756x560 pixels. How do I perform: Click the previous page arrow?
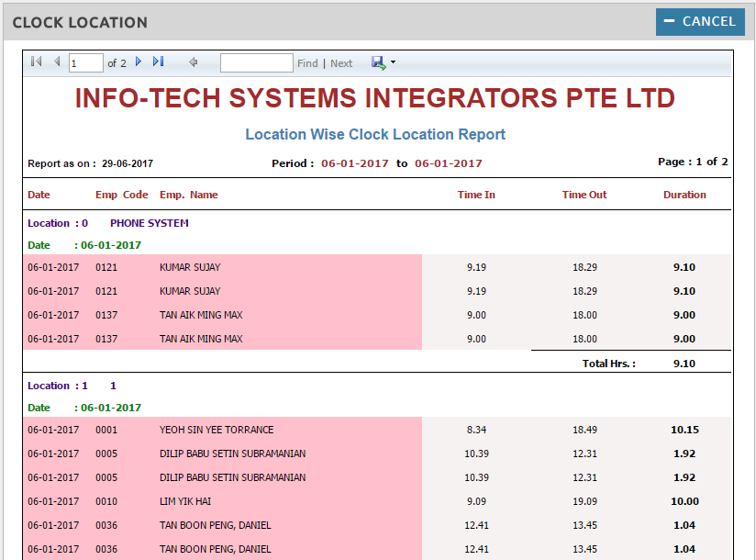[57, 62]
